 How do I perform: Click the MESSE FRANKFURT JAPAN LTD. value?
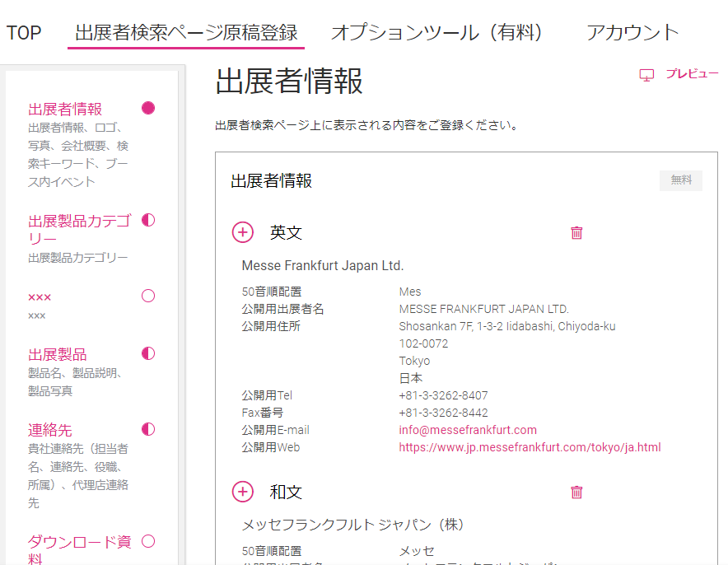[483, 309]
